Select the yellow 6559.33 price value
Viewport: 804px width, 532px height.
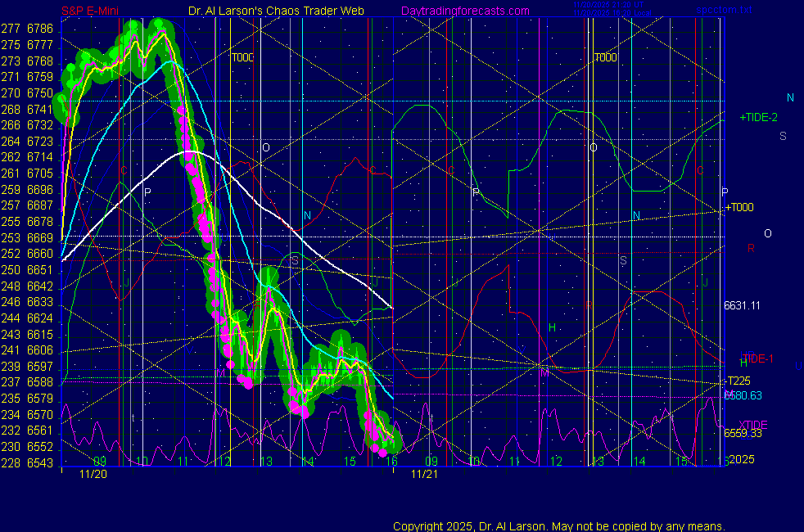[x=742, y=434]
